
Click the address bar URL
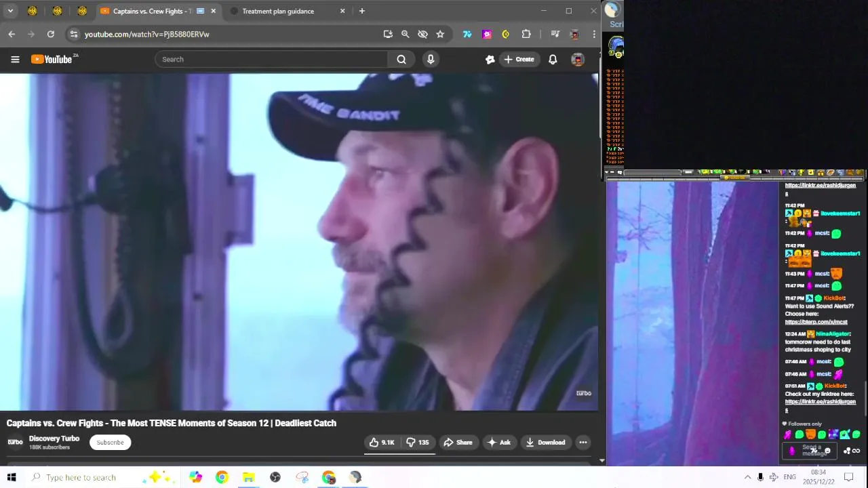tap(146, 34)
